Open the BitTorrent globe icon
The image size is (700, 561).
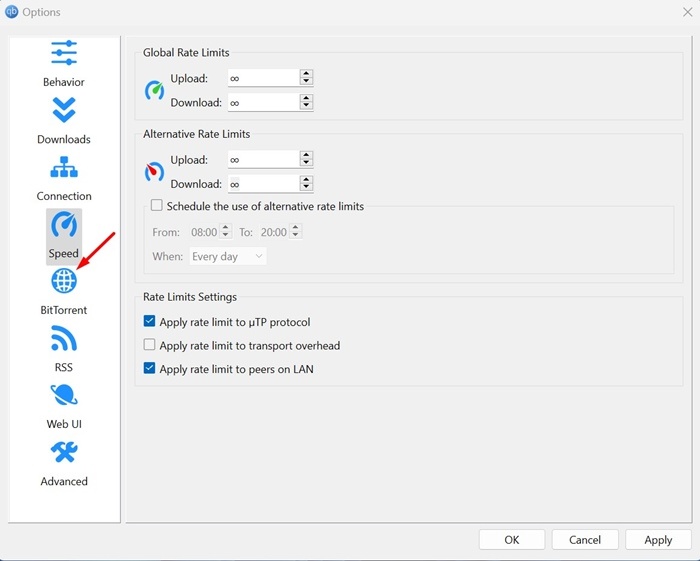(x=64, y=281)
